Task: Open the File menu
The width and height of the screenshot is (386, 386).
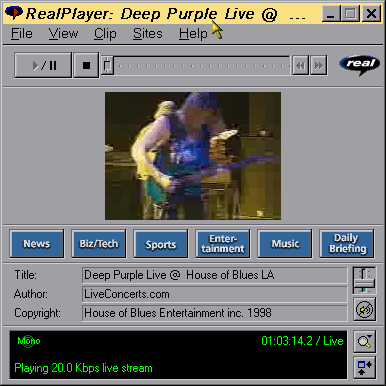Action: pyautogui.click(x=22, y=34)
